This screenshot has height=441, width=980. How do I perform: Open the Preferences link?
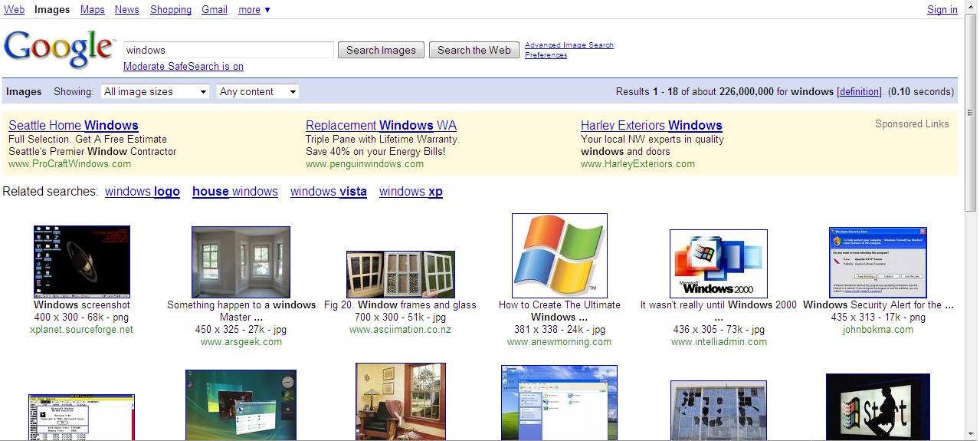[546, 55]
